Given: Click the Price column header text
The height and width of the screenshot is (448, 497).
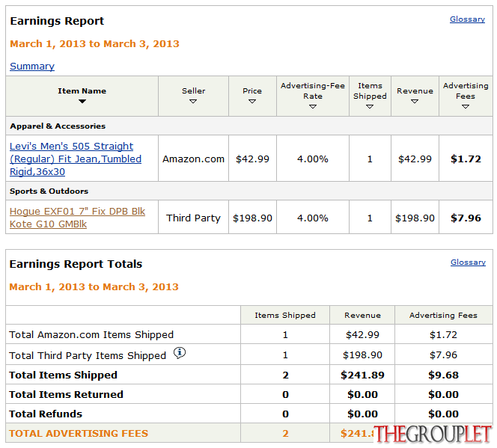Looking at the screenshot, I should pos(252,90).
